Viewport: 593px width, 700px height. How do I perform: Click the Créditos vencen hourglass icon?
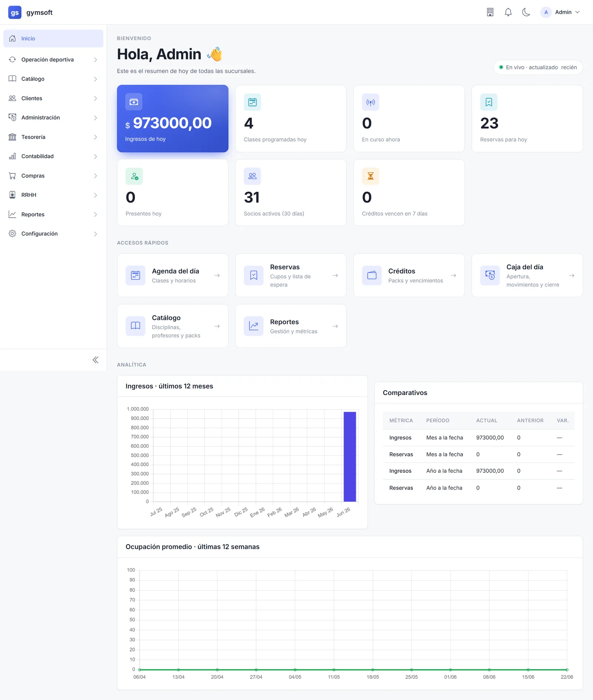point(371,176)
